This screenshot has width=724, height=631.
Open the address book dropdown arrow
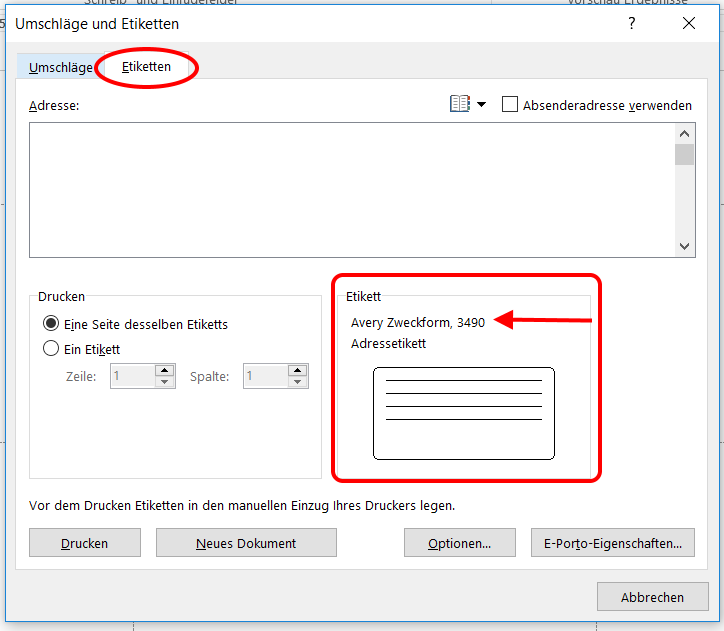tap(481, 105)
